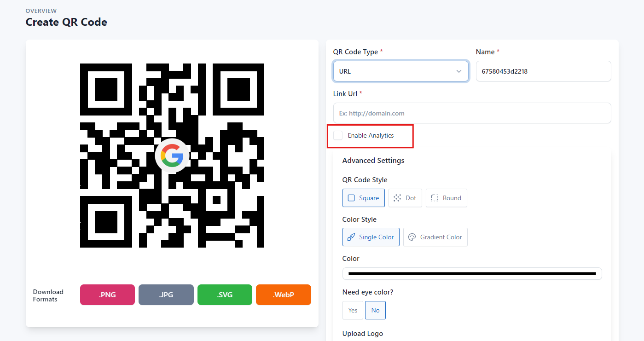Focus the Link Url input field
Viewport: 644px width, 341px height.
point(472,113)
